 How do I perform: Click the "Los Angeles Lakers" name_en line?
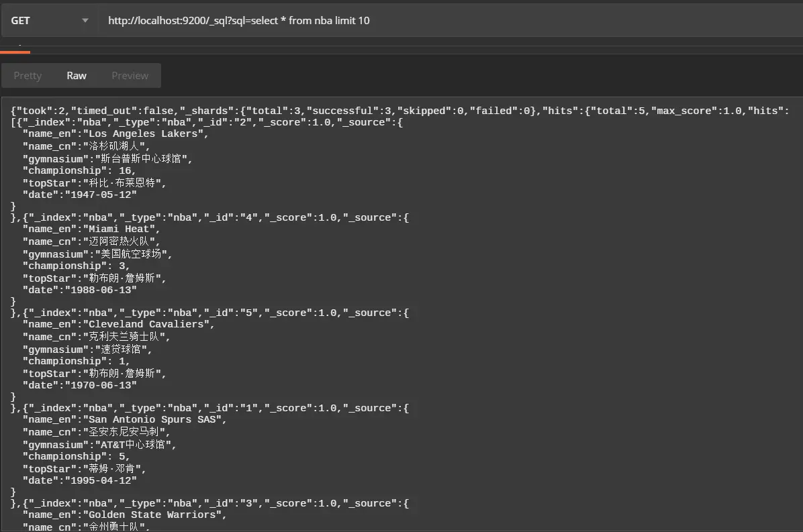click(x=115, y=134)
